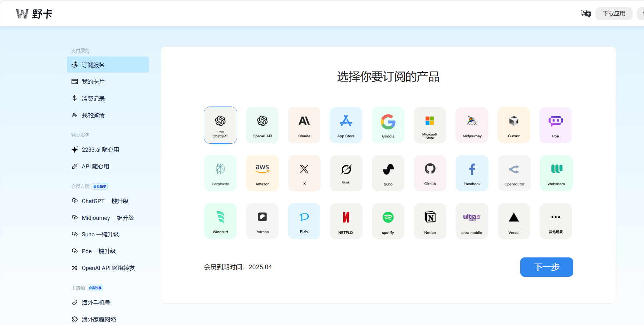
Task: Select the Pixiv product card
Action: tap(304, 221)
